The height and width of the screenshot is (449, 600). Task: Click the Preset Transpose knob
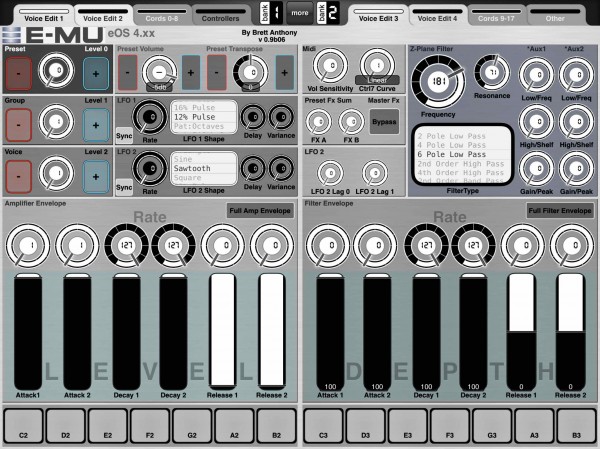pos(250,72)
